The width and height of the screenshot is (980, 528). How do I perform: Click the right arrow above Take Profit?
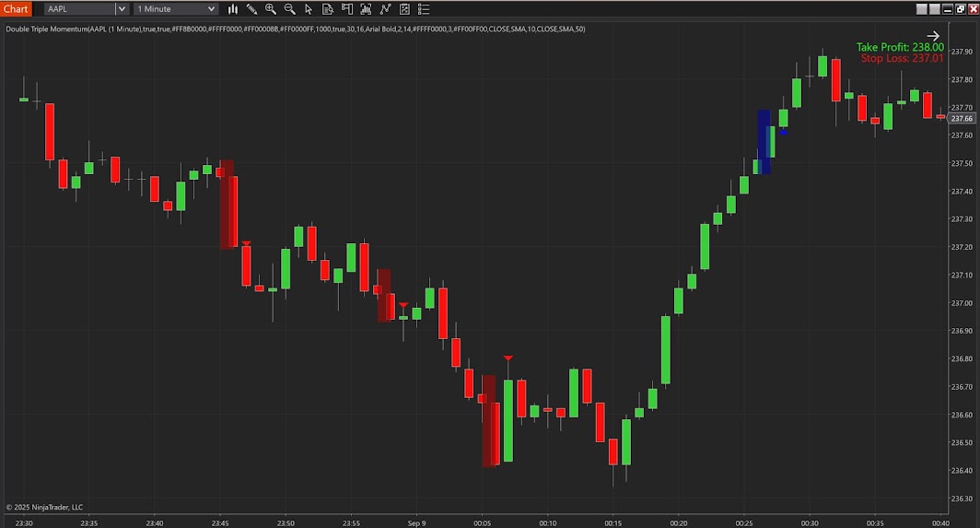(933, 36)
